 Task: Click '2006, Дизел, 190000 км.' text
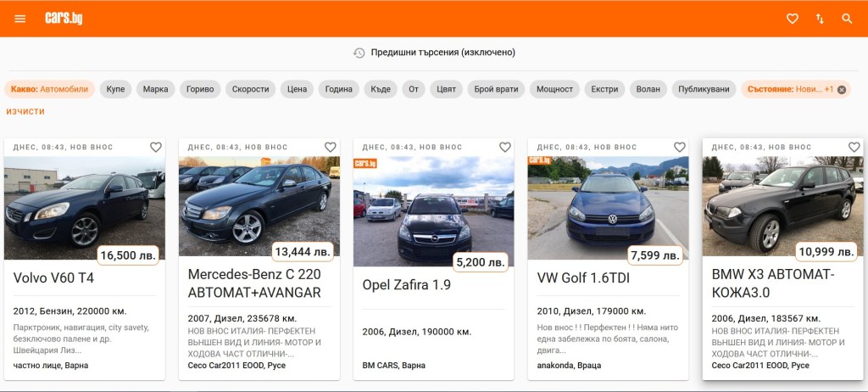417,332
